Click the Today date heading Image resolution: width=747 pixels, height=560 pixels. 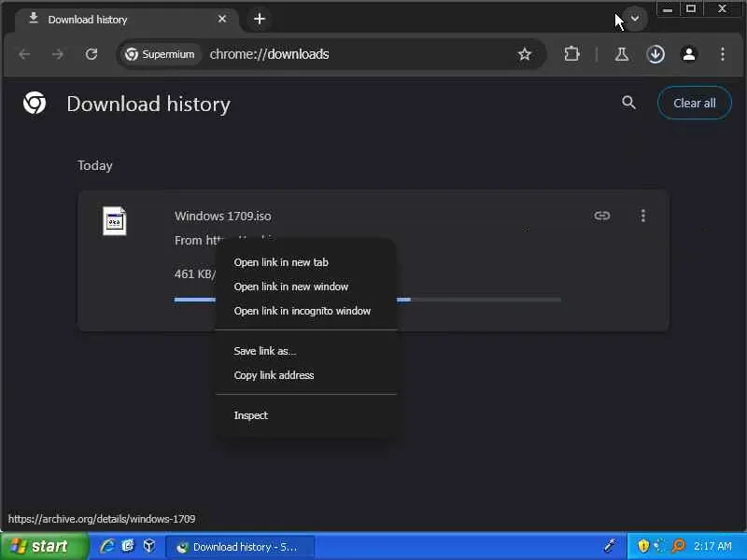click(95, 166)
